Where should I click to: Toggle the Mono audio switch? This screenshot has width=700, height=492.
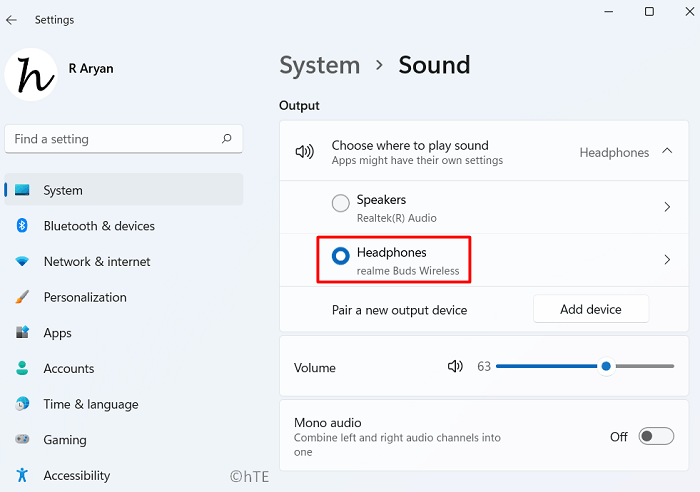pyautogui.click(x=656, y=436)
